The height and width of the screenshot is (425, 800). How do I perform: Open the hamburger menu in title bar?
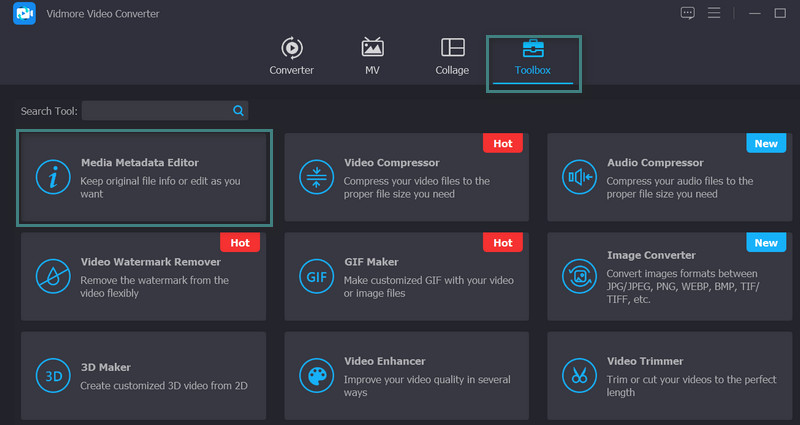tap(714, 13)
